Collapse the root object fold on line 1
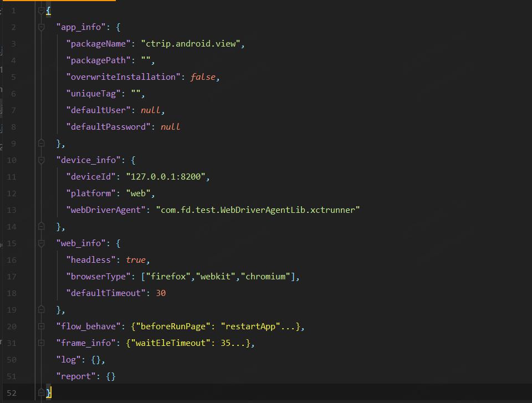This screenshot has width=532, height=403. 41,11
